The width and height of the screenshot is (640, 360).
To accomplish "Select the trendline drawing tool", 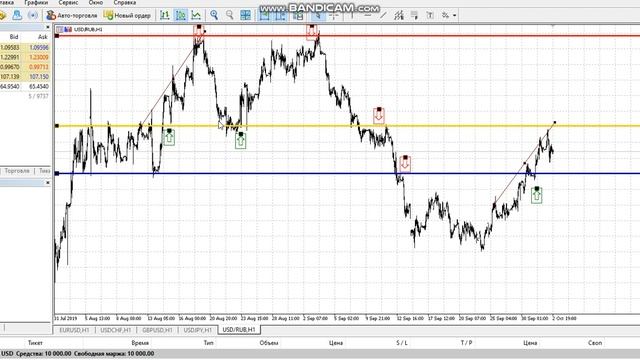I will (383, 15).
